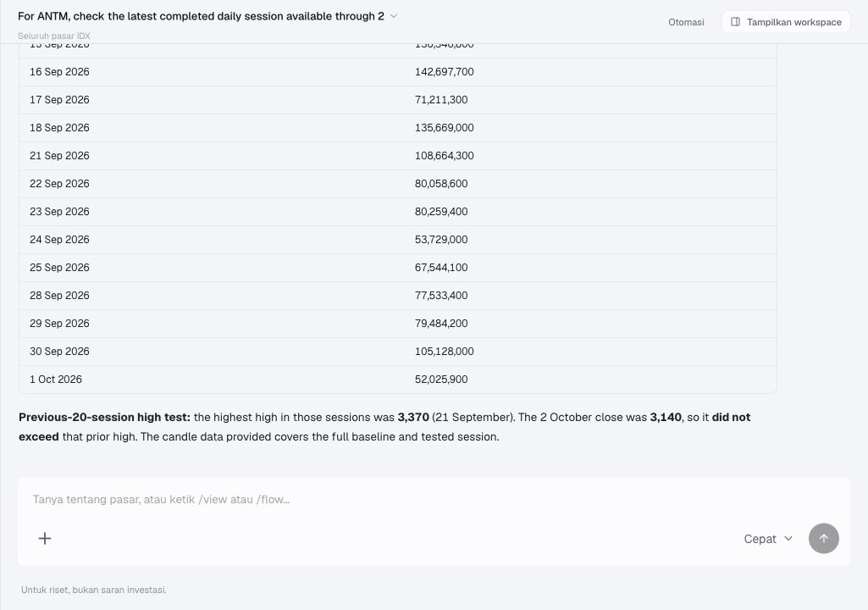Select the 18 Sep 2026 date cell
Viewport: 868px width, 610px height.
tap(59, 128)
